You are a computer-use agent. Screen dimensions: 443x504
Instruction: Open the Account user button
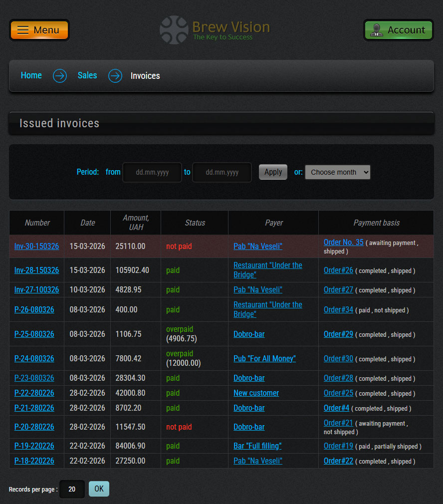coord(398,30)
